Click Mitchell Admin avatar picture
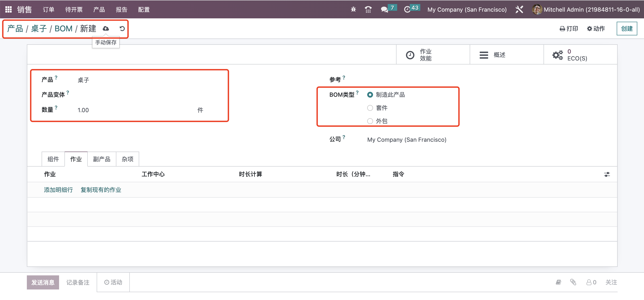The height and width of the screenshot is (300, 644). 537,9
